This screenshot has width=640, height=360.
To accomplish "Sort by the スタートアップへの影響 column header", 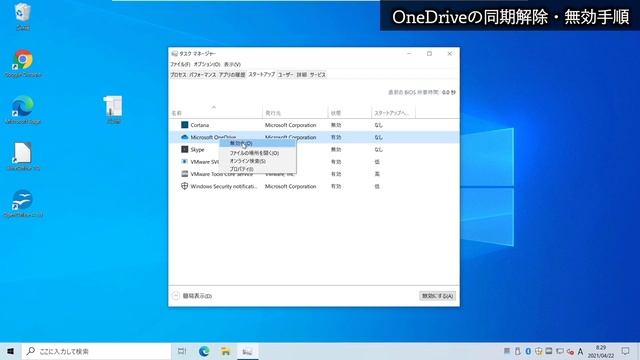I will click(393, 113).
